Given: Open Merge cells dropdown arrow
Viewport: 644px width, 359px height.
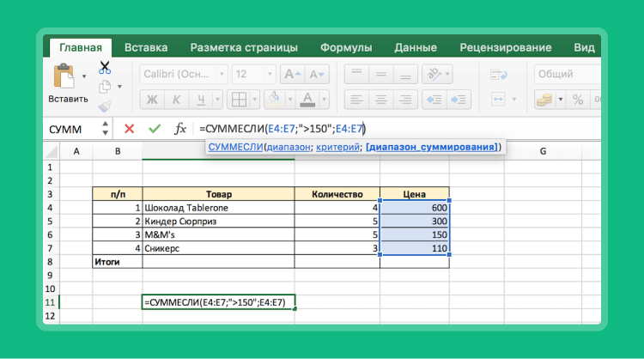Looking at the screenshot, I should (x=513, y=100).
